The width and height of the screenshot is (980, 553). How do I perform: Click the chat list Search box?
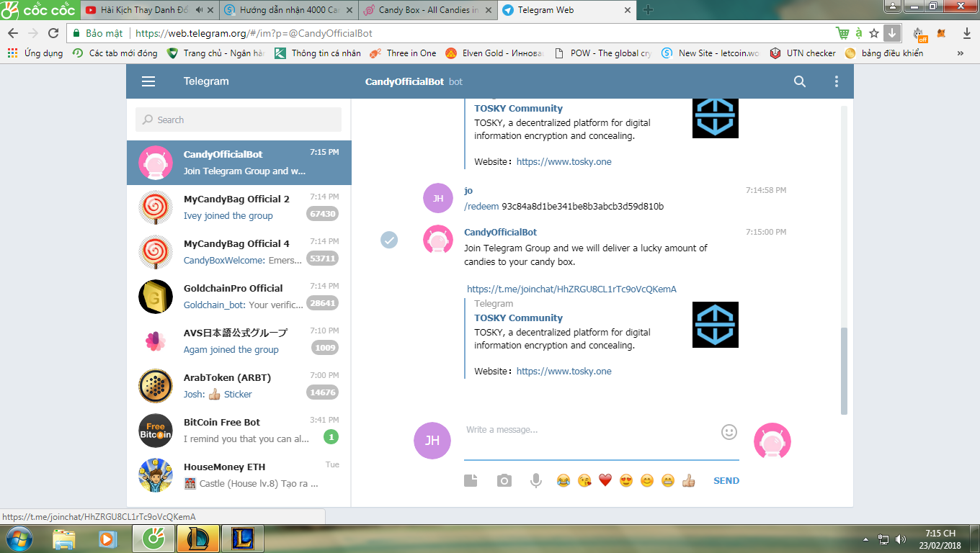pyautogui.click(x=239, y=120)
